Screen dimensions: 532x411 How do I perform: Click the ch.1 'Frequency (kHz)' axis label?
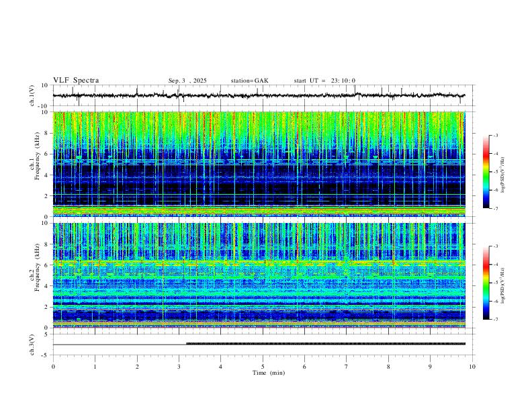tap(37, 156)
